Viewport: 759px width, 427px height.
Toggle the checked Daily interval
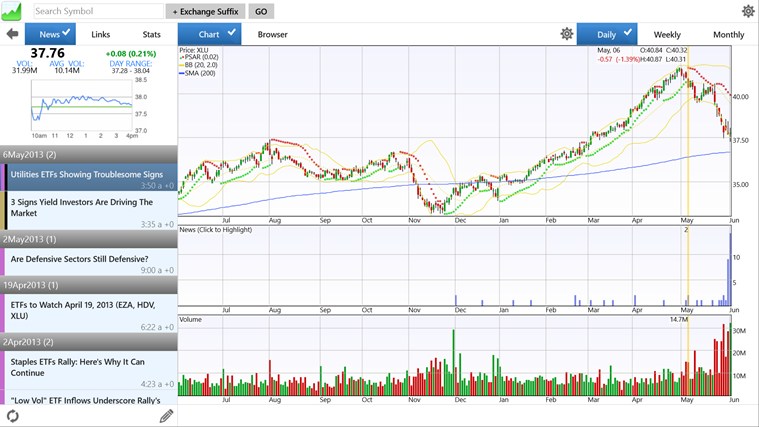click(613, 34)
